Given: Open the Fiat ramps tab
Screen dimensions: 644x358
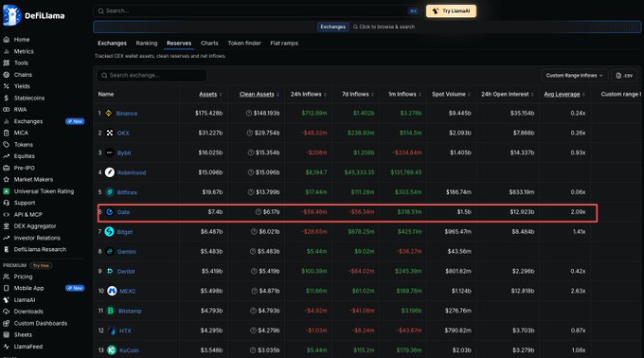Looking at the screenshot, I should tap(284, 44).
